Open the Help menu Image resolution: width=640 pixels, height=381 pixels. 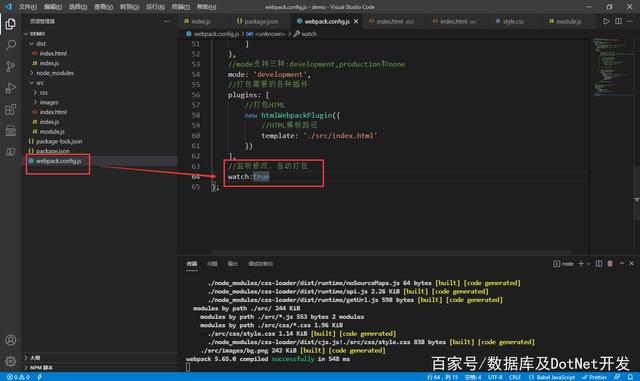click(207, 7)
